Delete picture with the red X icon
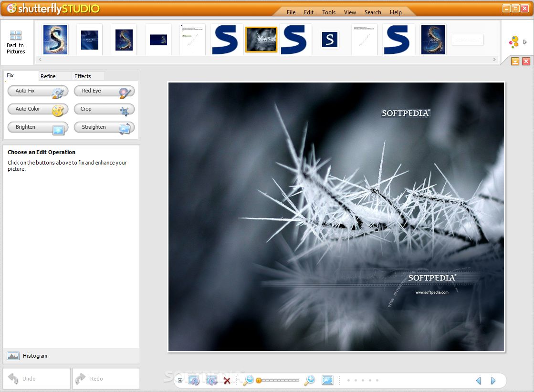Screen dimensions: 534x392 point(227,381)
